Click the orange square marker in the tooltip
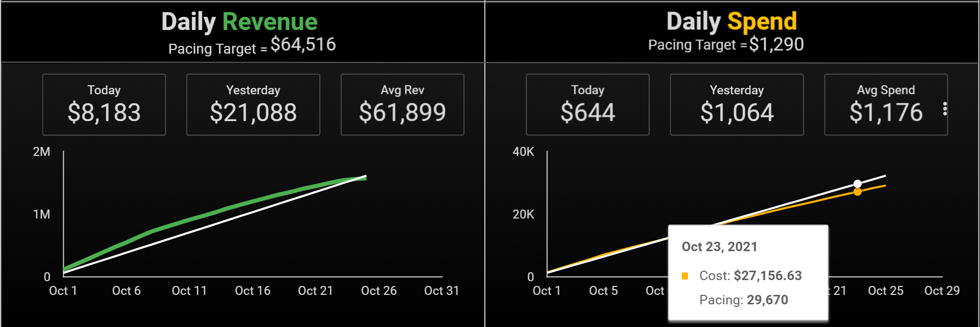 [684, 275]
